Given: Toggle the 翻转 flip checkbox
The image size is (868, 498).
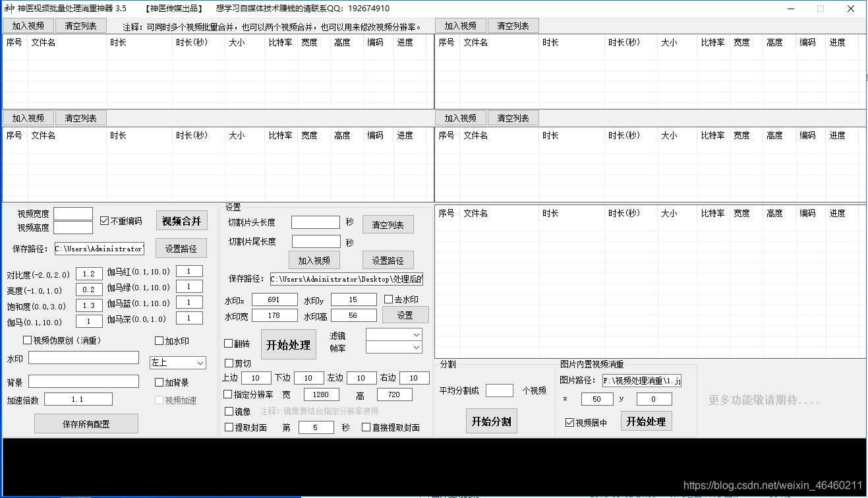Looking at the screenshot, I should [228, 342].
